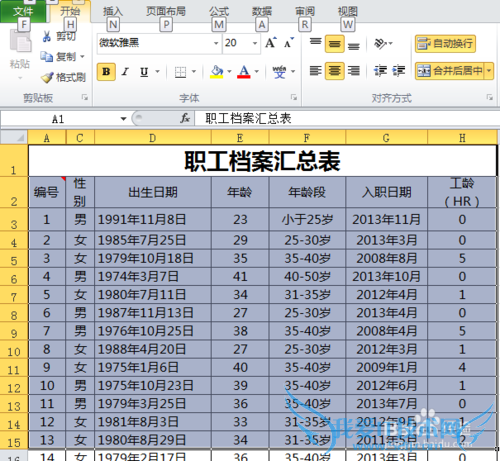Click the Paste clipboard icon
The height and width of the screenshot is (461, 500).
(20, 41)
